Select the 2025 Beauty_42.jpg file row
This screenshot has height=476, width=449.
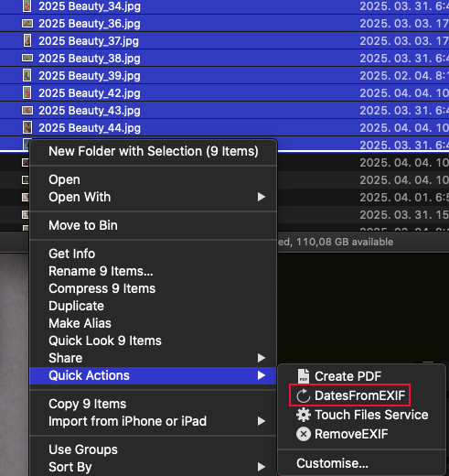coord(224,92)
